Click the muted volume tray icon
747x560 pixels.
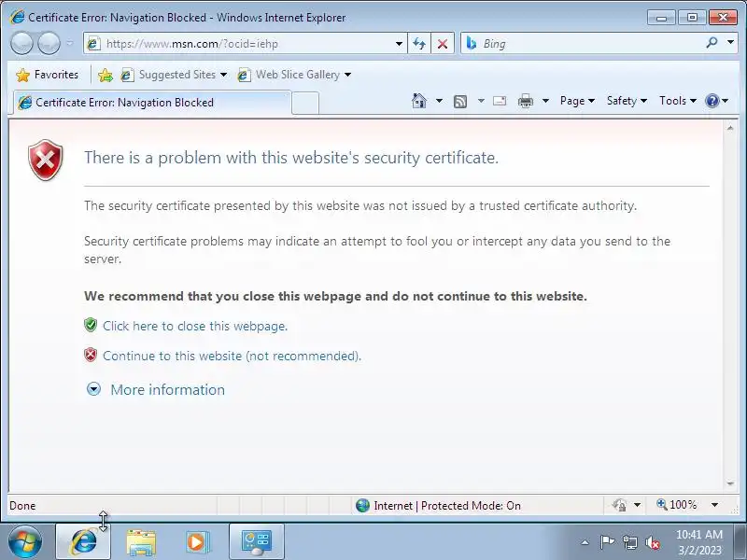[652, 542]
